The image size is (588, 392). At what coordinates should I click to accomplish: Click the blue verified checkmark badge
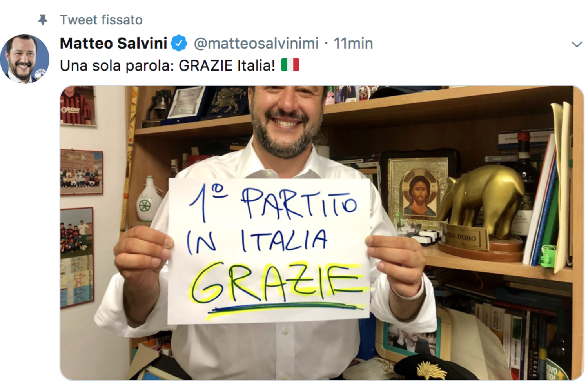coord(179,43)
